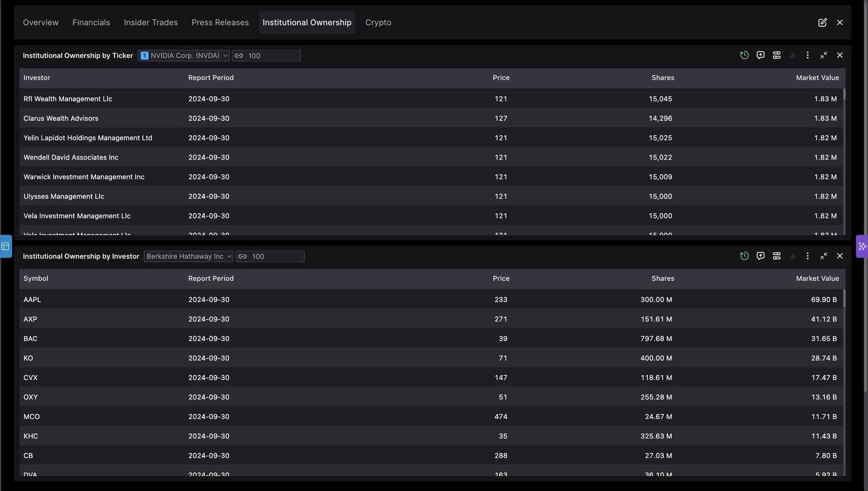Collapse the Ownership by Ticker widget
Viewport: 868px width, 491px height.
(823, 55)
